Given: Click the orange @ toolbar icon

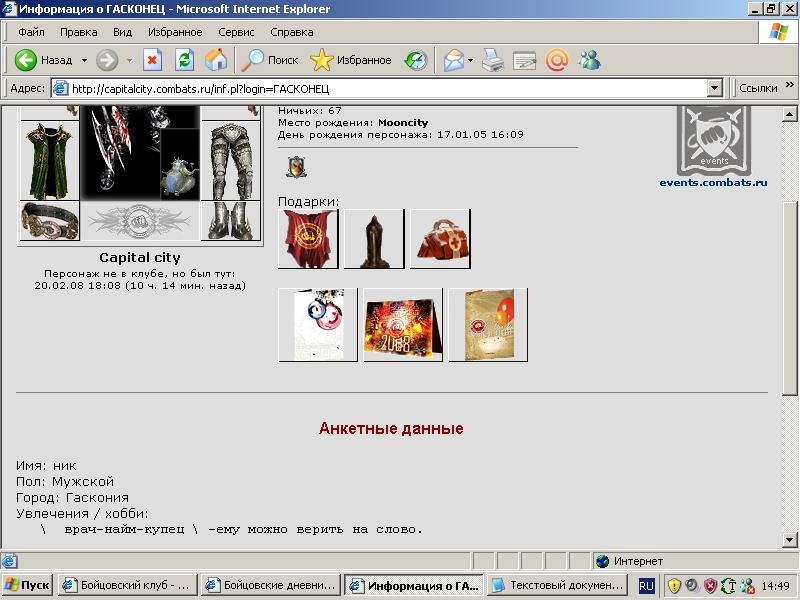Looking at the screenshot, I should [557, 60].
